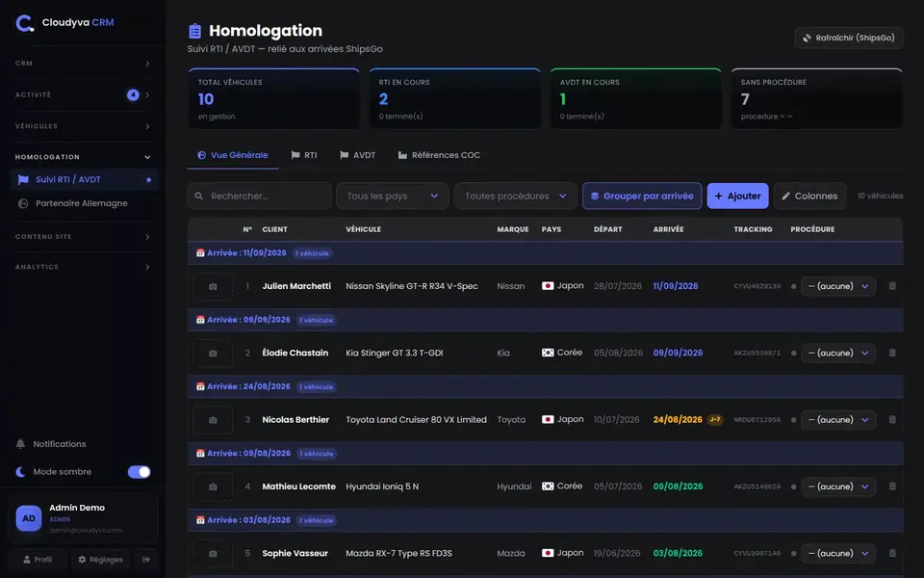924x578 pixels.
Task: Click the calendar icon of Arrivée 11/09/2026 group
Action: point(200,253)
